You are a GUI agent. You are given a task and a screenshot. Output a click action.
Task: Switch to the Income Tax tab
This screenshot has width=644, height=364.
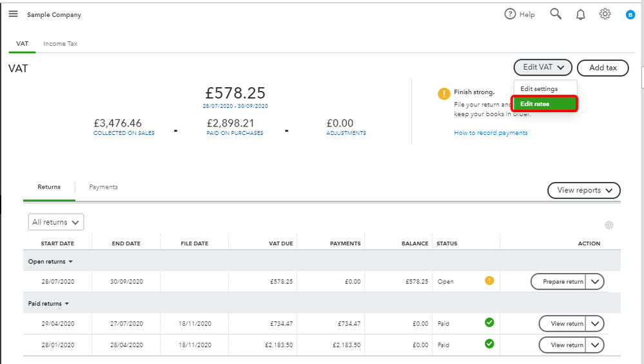tap(60, 44)
